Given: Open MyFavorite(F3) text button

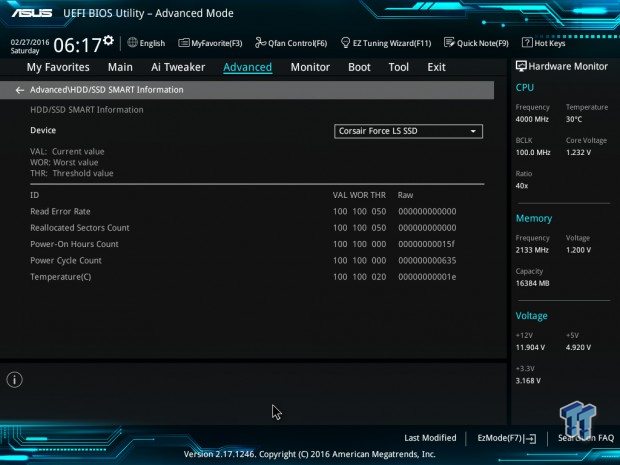Looking at the screenshot, I should point(217,43).
